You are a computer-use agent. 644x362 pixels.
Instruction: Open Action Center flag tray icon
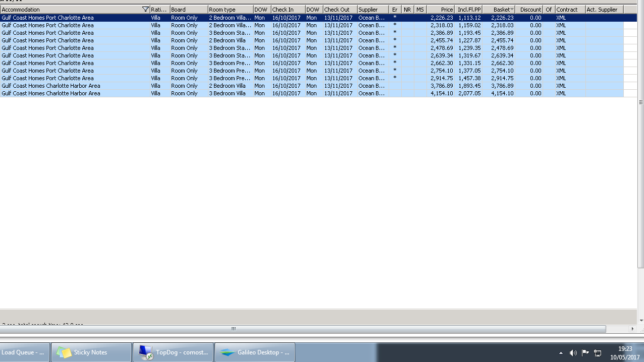point(585,353)
